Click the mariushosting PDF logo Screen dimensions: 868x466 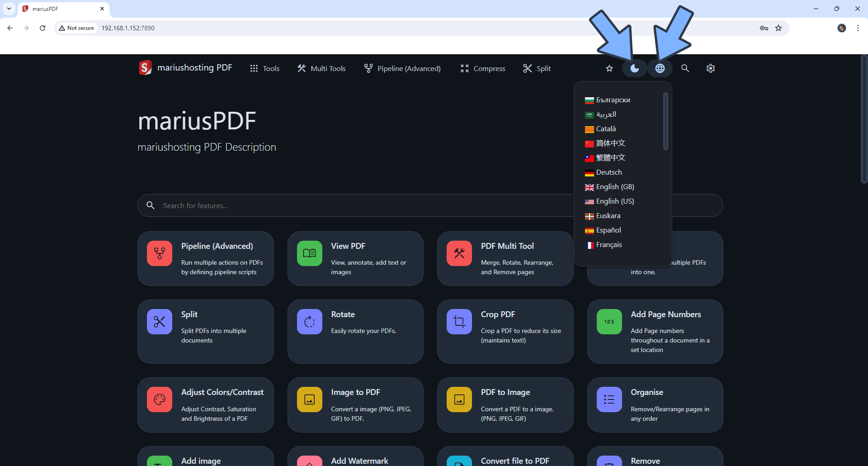(x=185, y=68)
